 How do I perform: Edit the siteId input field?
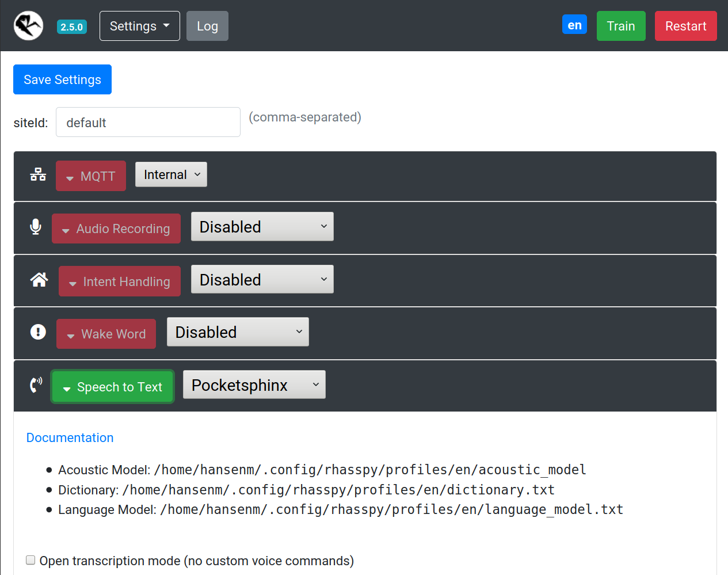click(x=148, y=122)
